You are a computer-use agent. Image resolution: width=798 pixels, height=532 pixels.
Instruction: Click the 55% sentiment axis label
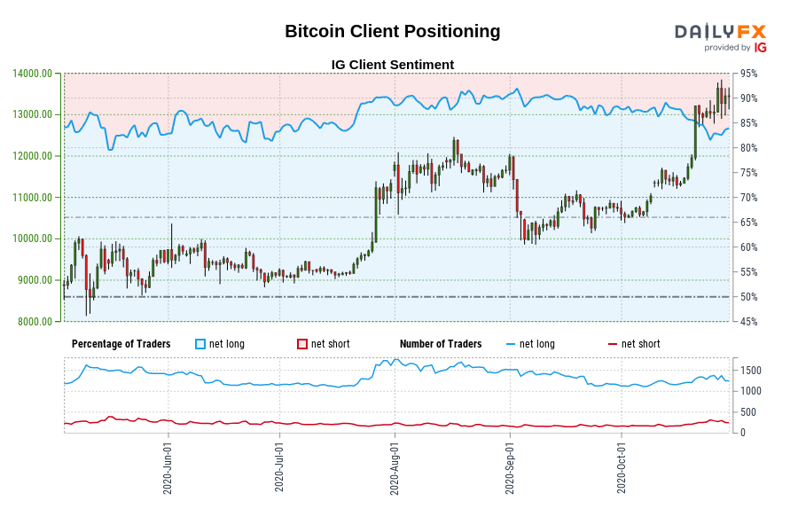click(x=748, y=272)
